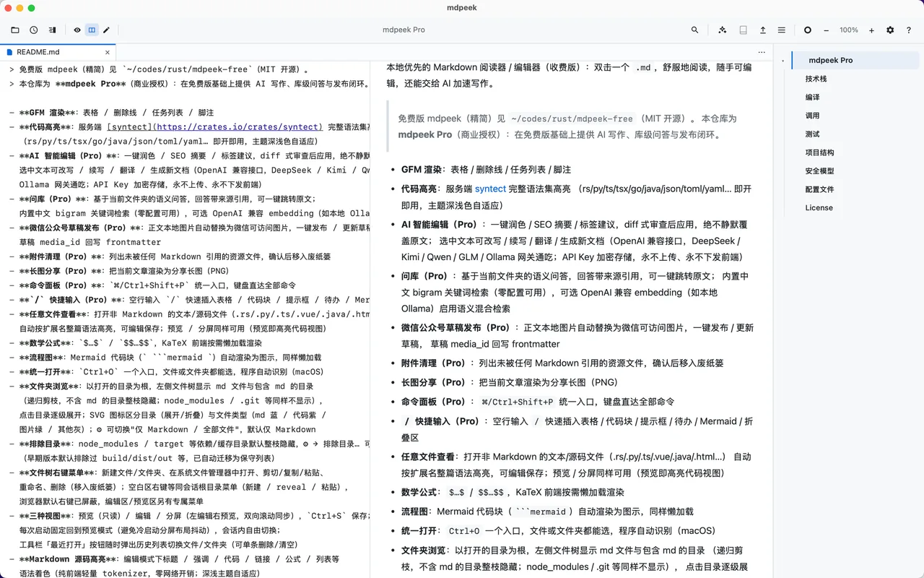The height and width of the screenshot is (578, 924).
Task: Jump to 测试 in the outline
Action: pos(812,134)
